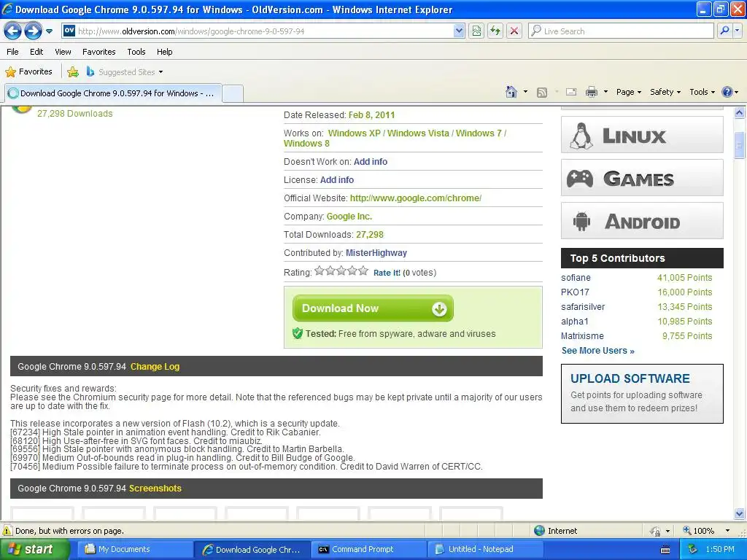Click the Rate It! link
The height and width of the screenshot is (560, 747).
click(x=387, y=273)
